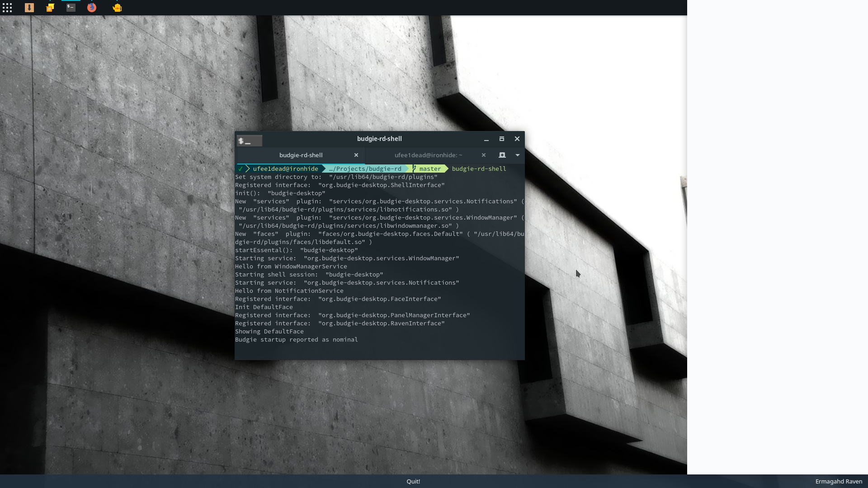Open a new terminal tab
Screen dimensions: 868x488
click(x=502, y=155)
